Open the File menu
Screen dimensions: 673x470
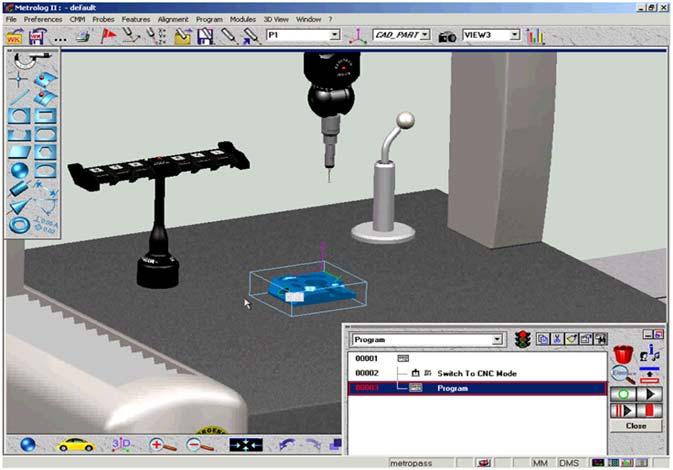point(11,19)
